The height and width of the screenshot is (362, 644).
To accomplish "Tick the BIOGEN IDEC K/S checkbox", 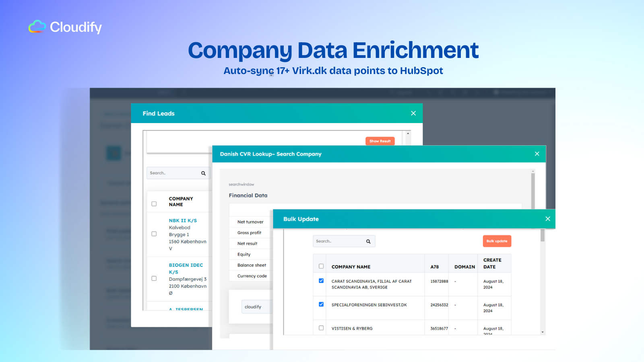I will pyautogui.click(x=154, y=278).
